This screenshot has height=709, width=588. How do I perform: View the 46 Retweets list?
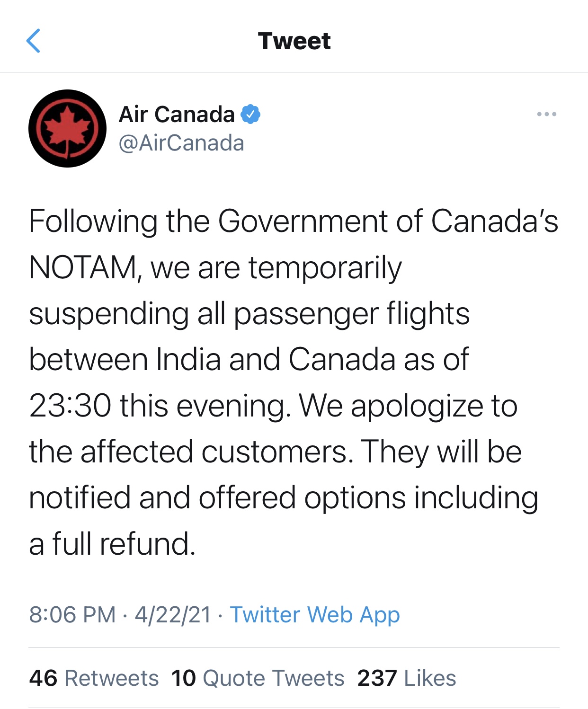click(x=94, y=678)
